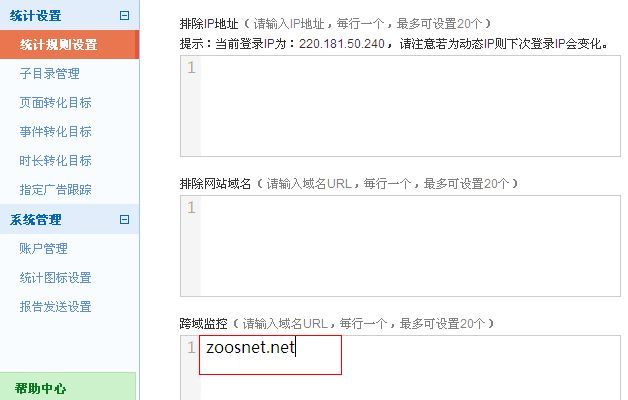
Task: Click line number 1 in 跨域监控 box
Action: (x=191, y=347)
